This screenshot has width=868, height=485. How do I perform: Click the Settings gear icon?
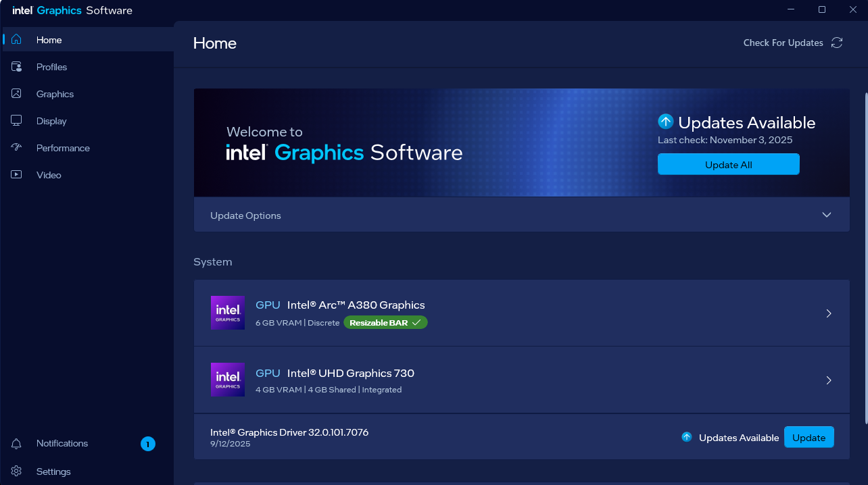tap(17, 471)
